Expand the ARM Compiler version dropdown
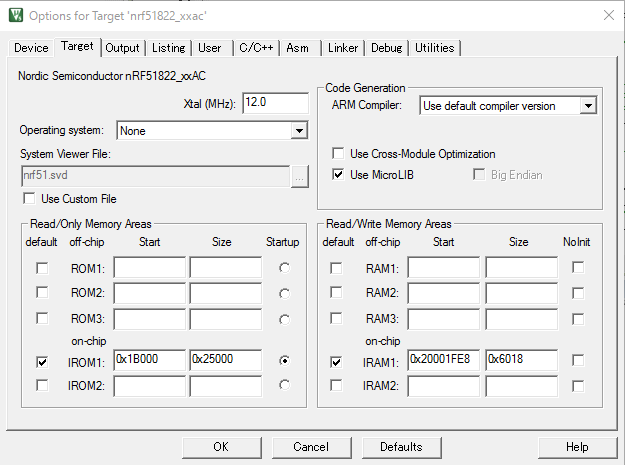Image resolution: width=625 pixels, height=465 pixels. (x=588, y=106)
